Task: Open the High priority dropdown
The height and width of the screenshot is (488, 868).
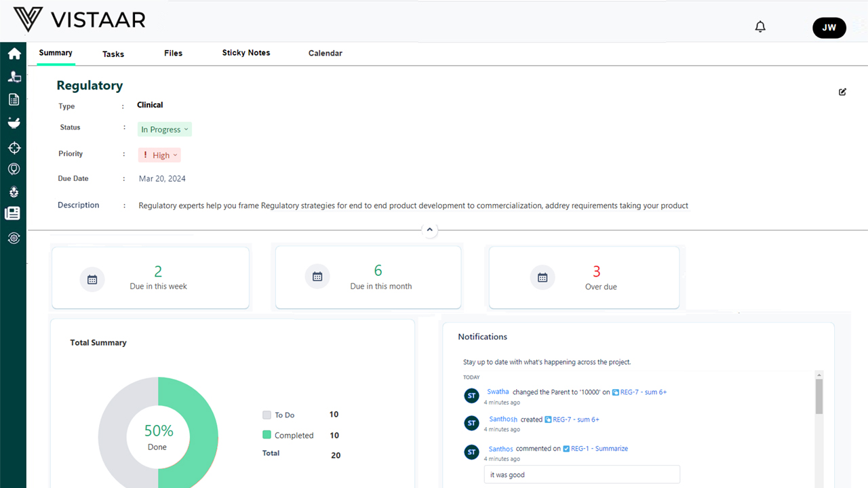Action: point(160,155)
